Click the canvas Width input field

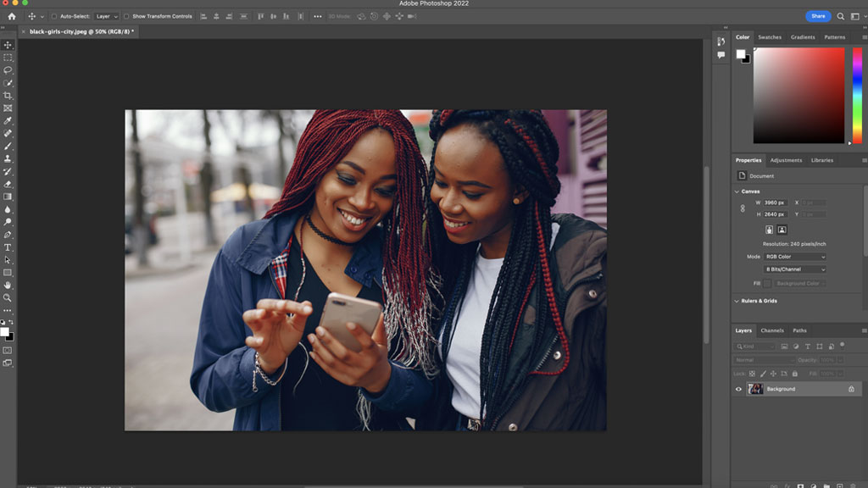[x=775, y=203]
